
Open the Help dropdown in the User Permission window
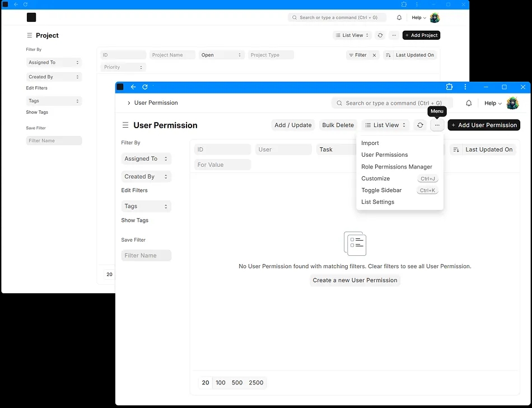point(493,103)
